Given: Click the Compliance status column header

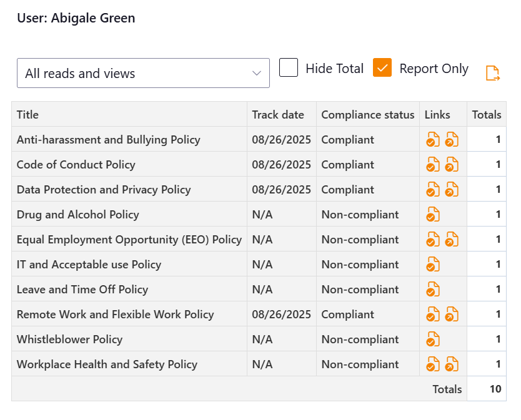Looking at the screenshot, I should pyautogui.click(x=368, y=115).
